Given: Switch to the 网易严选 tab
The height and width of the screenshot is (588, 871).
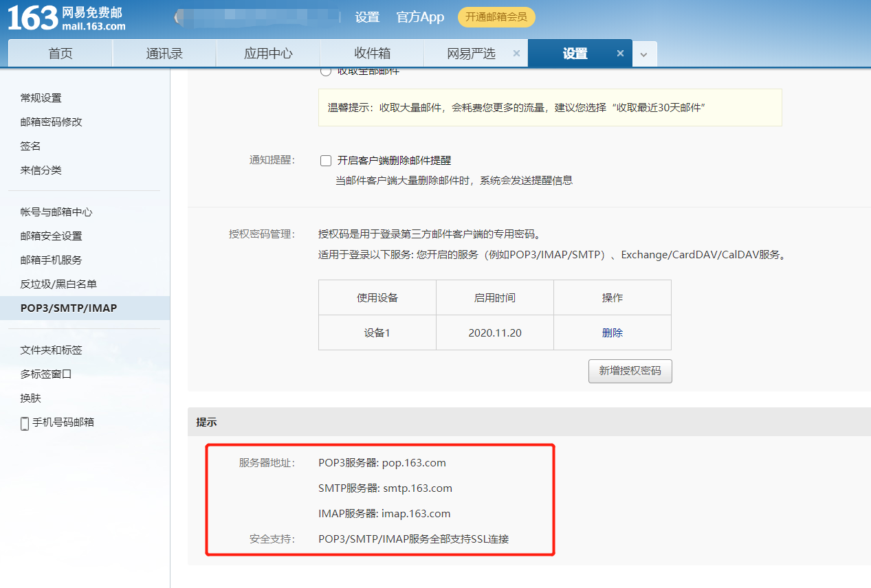Looking at the screenshot, I should (x=471, y=54).
